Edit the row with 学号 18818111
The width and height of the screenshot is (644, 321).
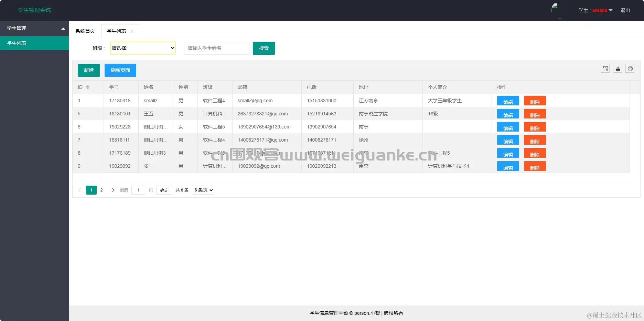click(508, 140)
